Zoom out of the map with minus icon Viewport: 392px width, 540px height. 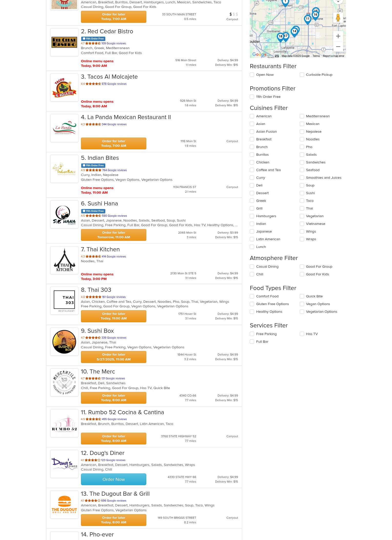click(338, 47)
